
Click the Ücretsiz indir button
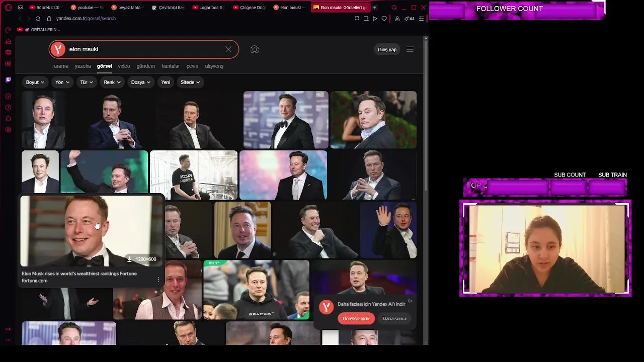pyautogui.click(x=356, y=318)
